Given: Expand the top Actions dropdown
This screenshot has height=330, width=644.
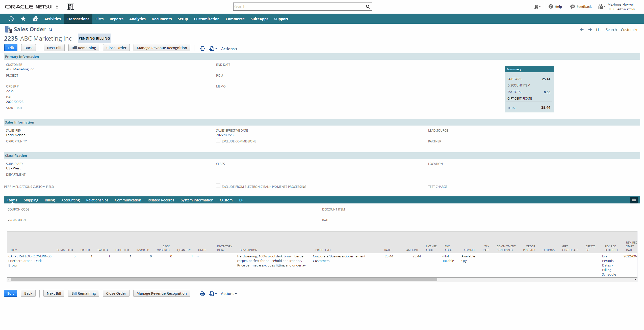Looking at the screenshot, I should point(229,49).
